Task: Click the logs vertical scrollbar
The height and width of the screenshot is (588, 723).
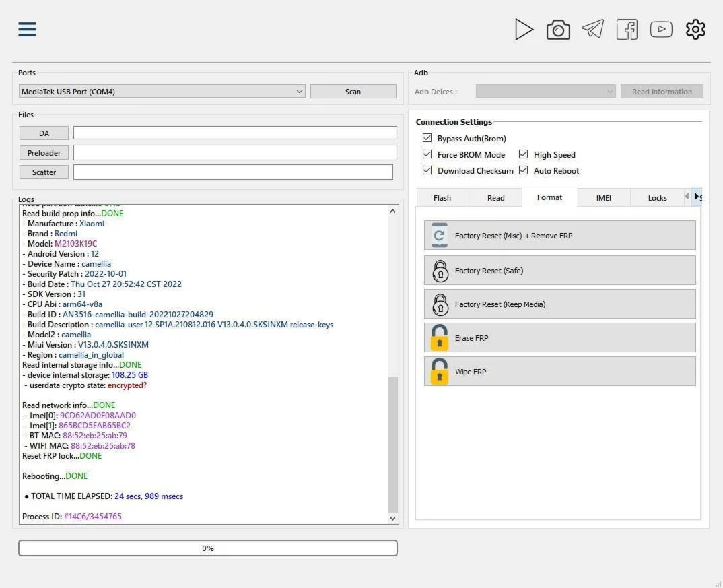Action: point(393,445)
